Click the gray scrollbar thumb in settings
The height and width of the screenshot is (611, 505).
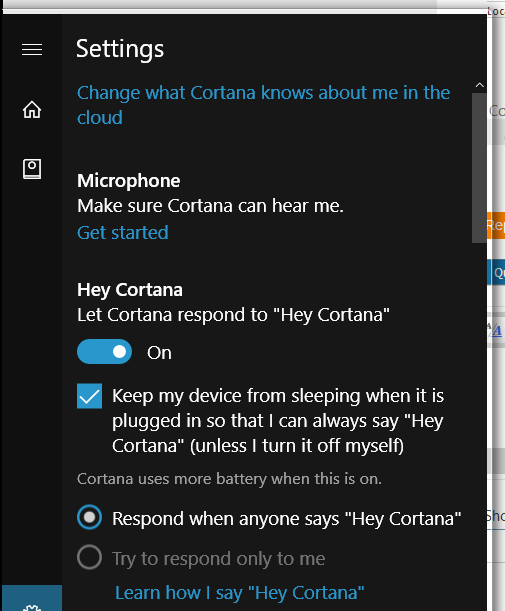tap(479, 168)
